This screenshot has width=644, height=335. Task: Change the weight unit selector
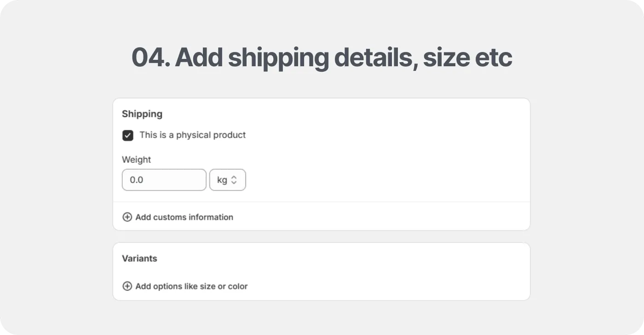click(227, 179)
